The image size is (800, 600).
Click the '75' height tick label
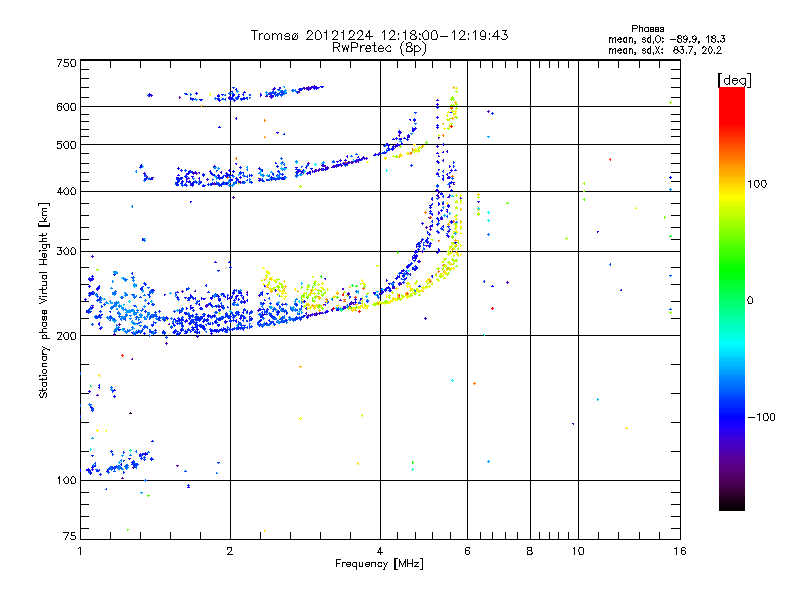click(70, 536)
